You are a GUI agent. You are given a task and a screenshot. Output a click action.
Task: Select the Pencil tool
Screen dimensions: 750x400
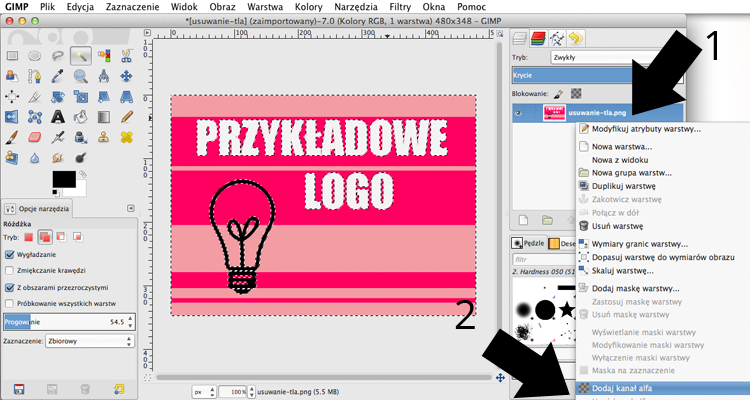click(126, 117)
